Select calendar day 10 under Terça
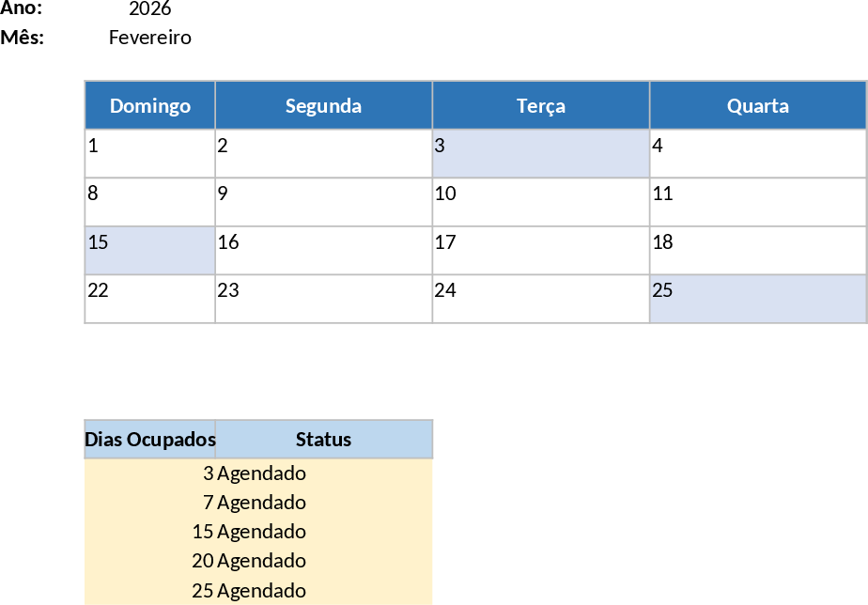 [540, 202]
